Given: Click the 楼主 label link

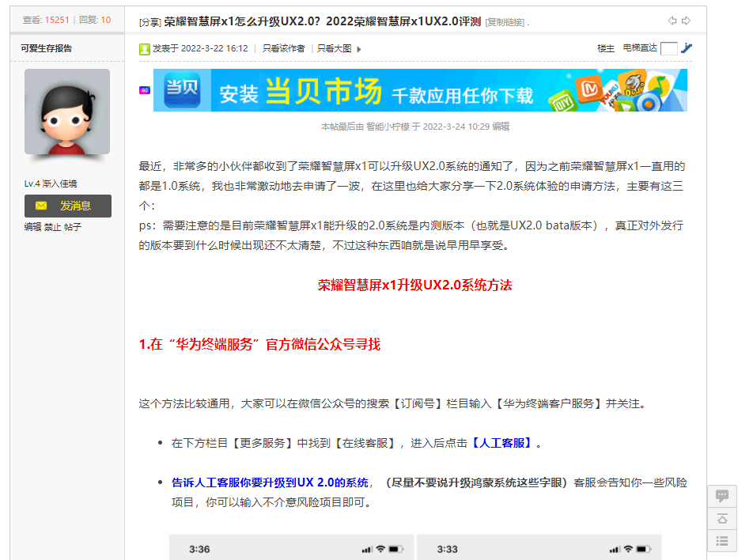Looking at the screenshot, I should coord(606,48).
